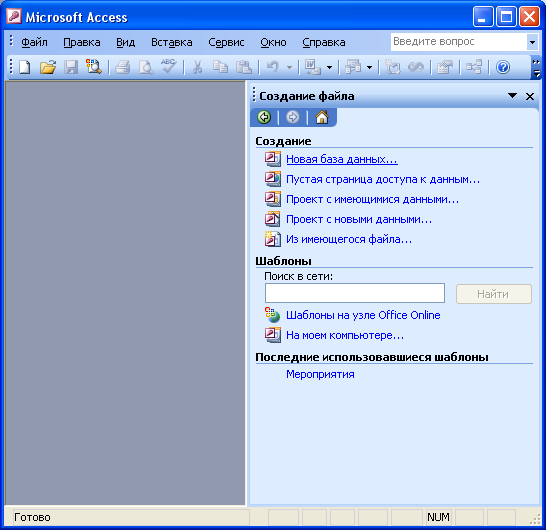
Task: Click the NUM status bar indicator
Action: tap(438, 517)
